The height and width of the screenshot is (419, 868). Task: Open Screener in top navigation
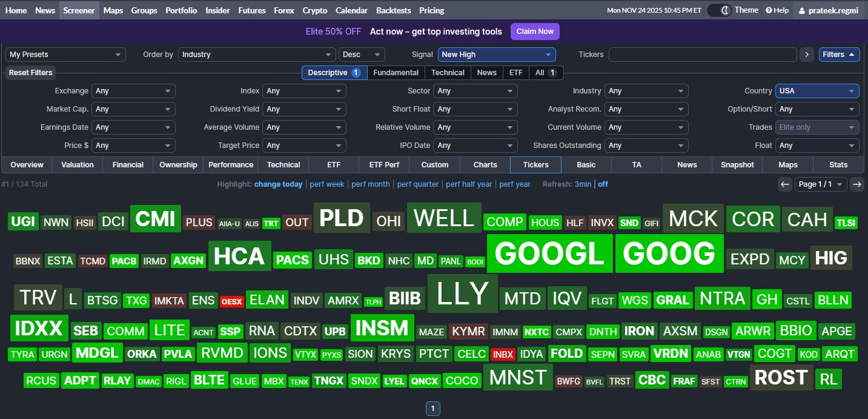tap(79, 10)
